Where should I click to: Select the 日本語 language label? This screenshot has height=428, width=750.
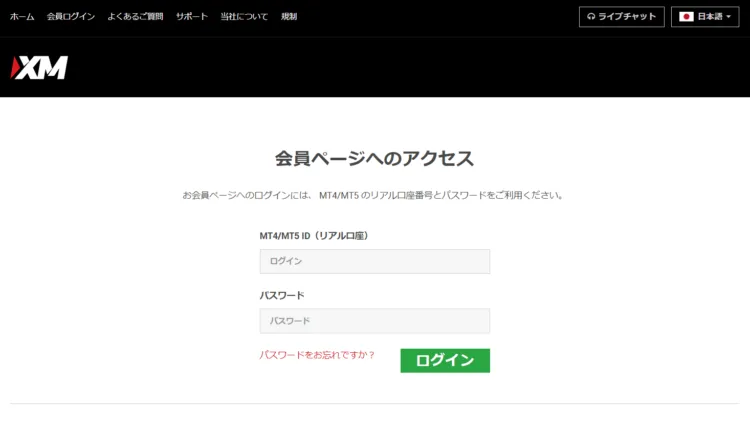(709, 17)
